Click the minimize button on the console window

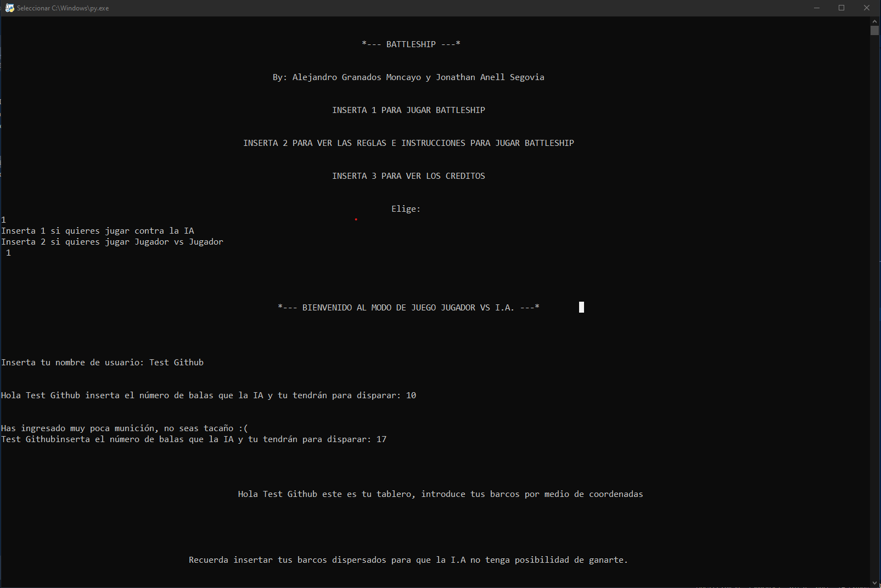817,8
